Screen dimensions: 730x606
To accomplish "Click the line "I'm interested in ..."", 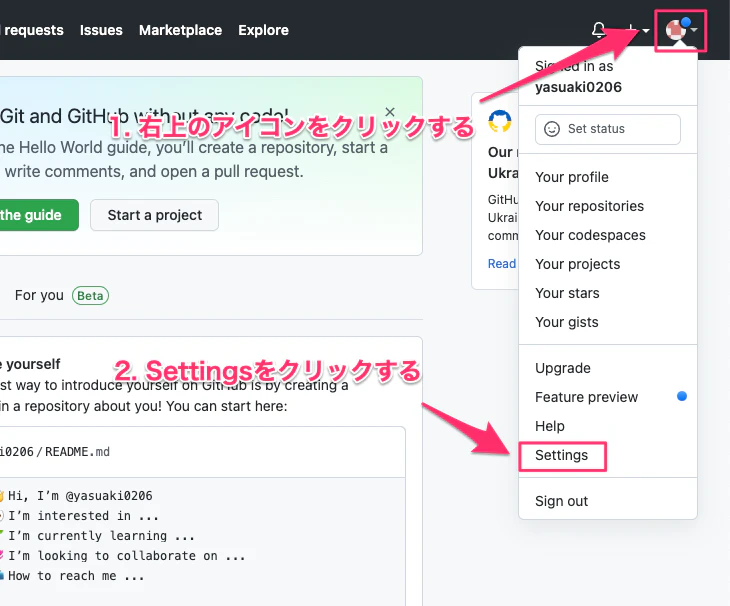I will [x=83, y=516].
